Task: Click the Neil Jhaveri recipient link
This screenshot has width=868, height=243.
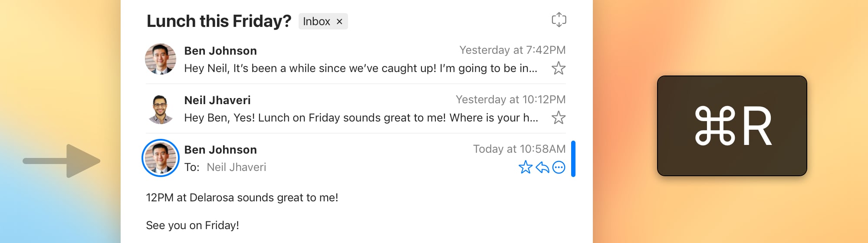Action: pyautogui.click(x=236, y=167)
